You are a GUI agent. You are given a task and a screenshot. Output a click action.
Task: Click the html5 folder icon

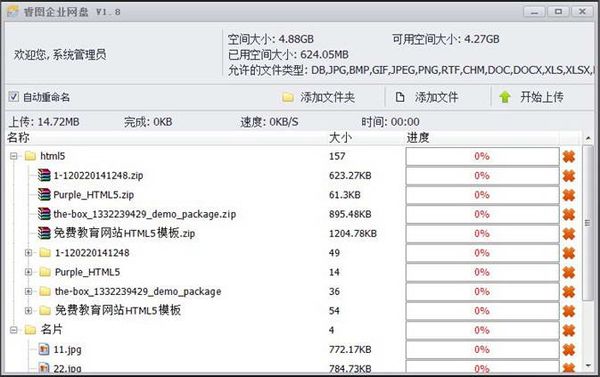(30, 156)
